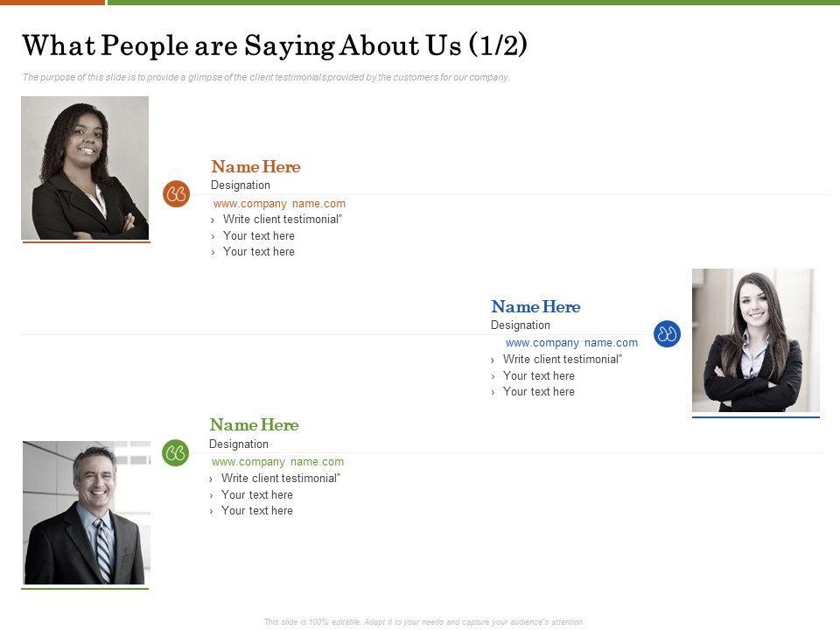This screenshot has width=840, height=630.
Task: Click "Designation" under the blue name heading
Action: [521, 325]
